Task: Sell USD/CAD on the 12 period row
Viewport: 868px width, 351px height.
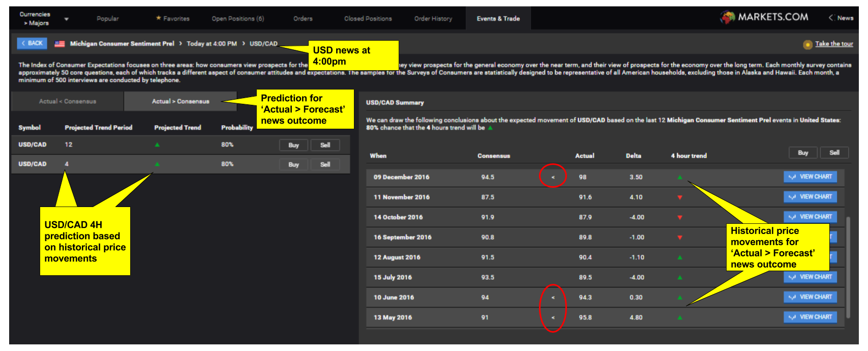Action: (325, 145)
